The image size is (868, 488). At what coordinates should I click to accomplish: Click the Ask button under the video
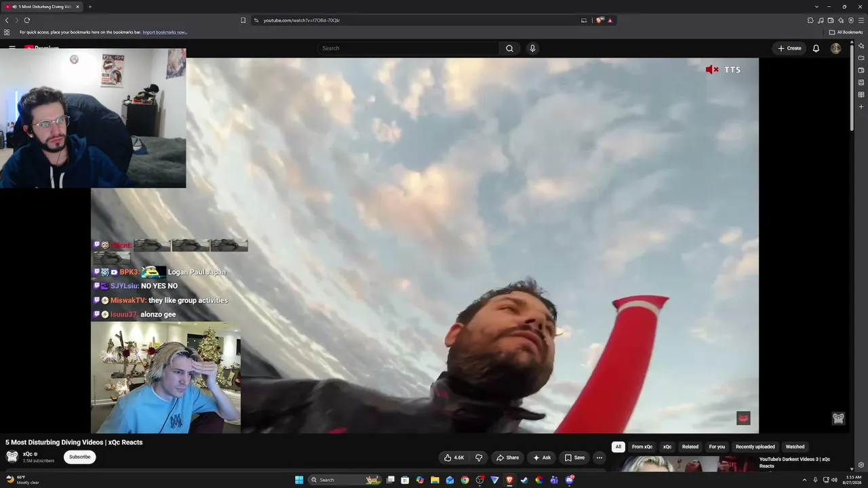point(542,457)
